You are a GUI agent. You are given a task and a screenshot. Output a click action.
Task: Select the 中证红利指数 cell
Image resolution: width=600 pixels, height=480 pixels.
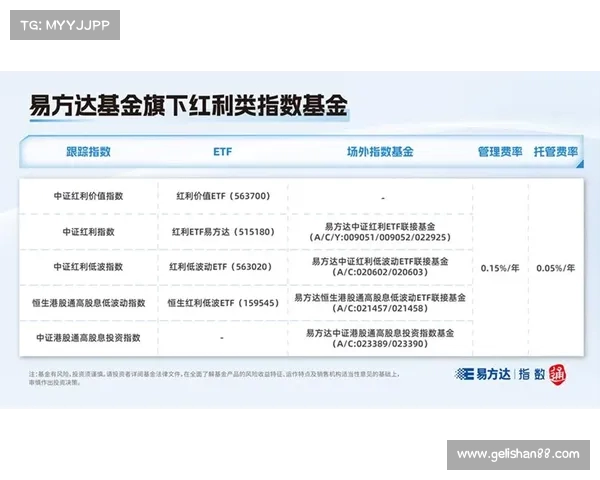pyautogui.click(x=88, y=232)
